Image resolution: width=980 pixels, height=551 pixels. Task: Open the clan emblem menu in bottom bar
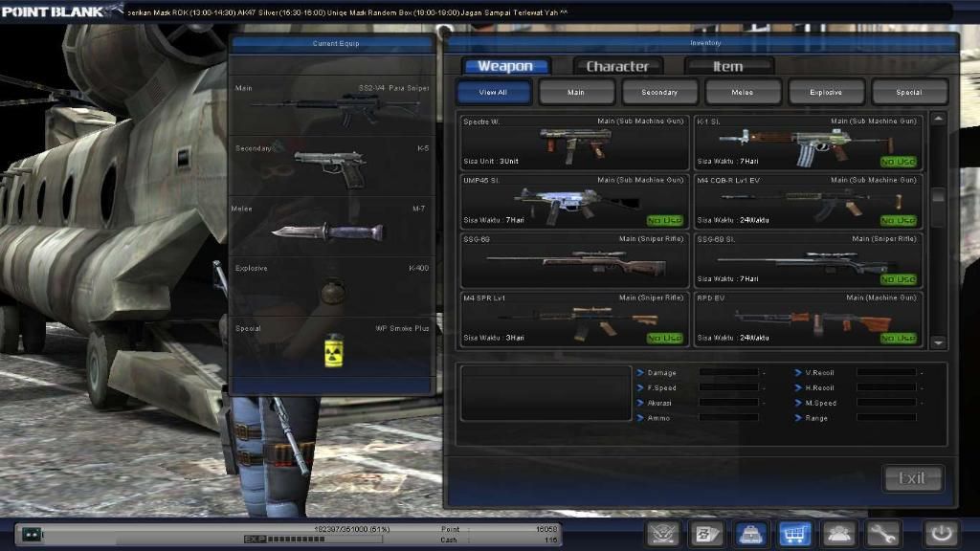[662, 534]
